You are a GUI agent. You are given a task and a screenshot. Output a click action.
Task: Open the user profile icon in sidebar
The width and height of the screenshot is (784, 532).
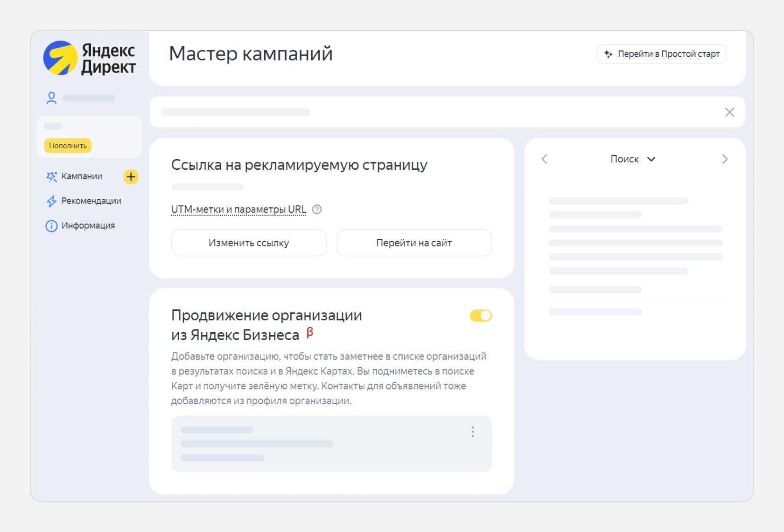point(51,98)
